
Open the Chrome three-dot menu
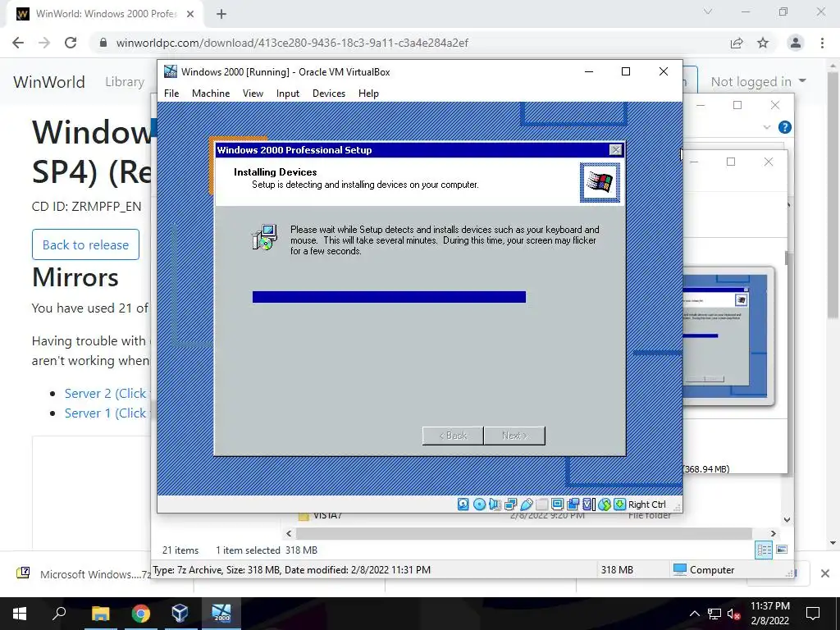click(x=822, y=43)
